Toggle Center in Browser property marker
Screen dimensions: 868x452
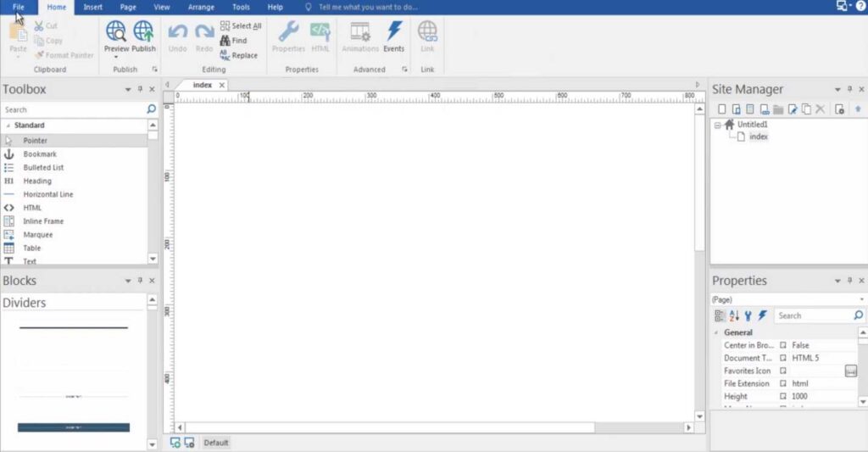782,345
